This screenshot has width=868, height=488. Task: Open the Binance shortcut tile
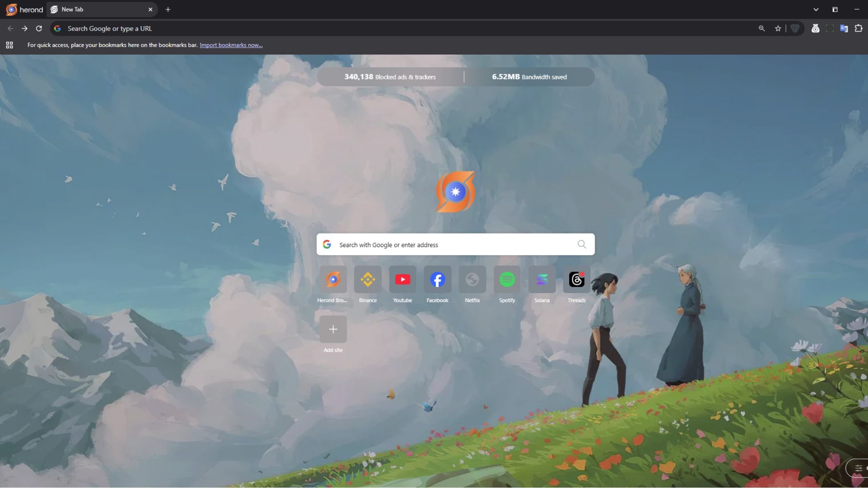point(368,279)
